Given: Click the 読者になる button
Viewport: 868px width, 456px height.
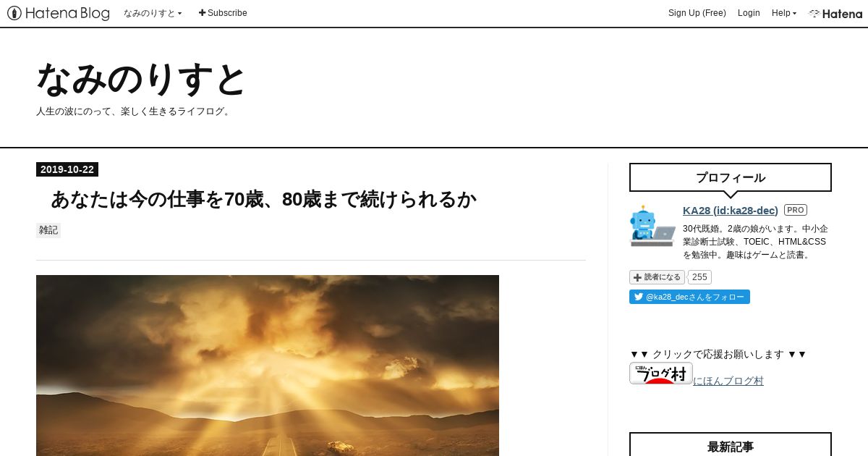Looking at the screenshot, I should tap(657, 277).
